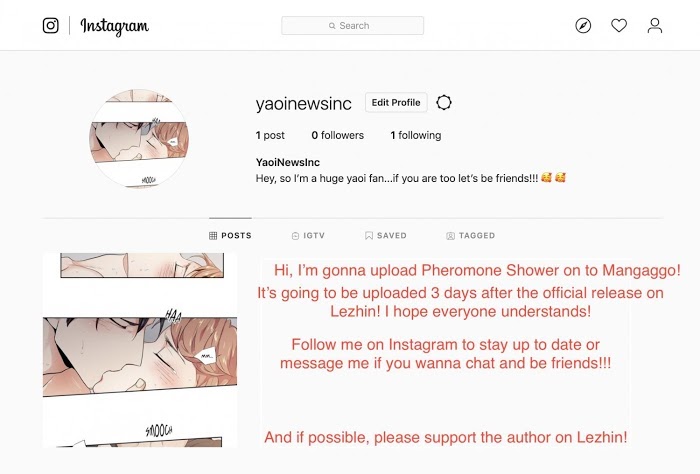
Task: Click the Search input field
Action: pos(353,26)
